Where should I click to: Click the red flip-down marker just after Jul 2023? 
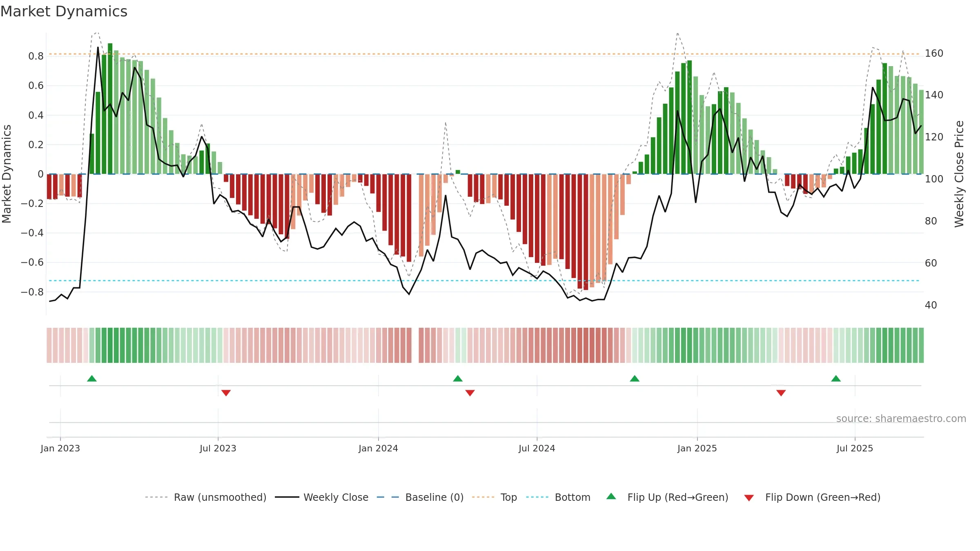pos(226,393)
